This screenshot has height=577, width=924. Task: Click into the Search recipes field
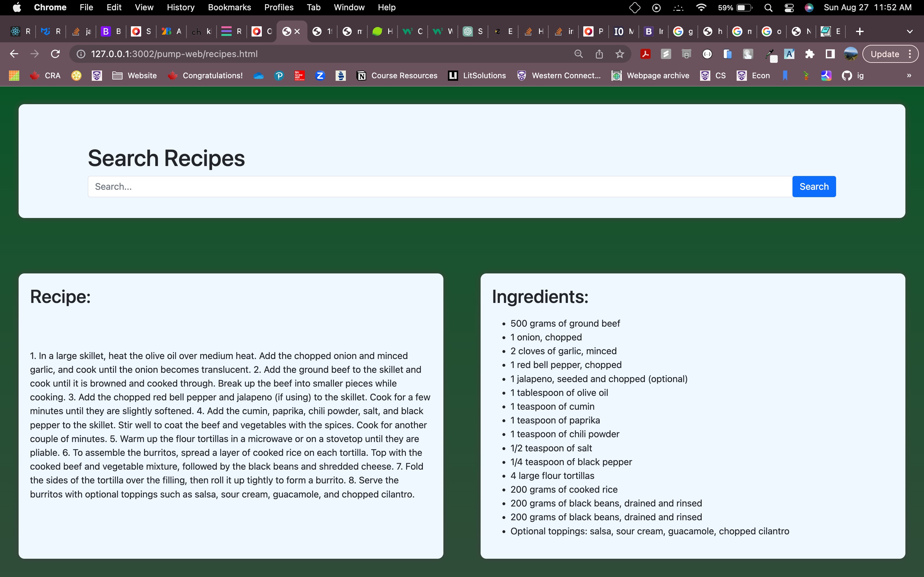tap(439, 187)
